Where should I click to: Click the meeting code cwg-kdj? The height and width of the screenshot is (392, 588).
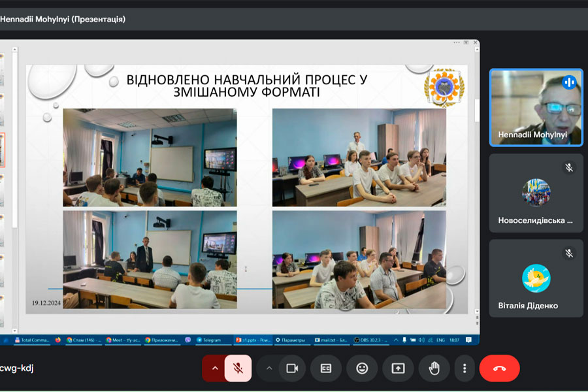click(17, 368)
